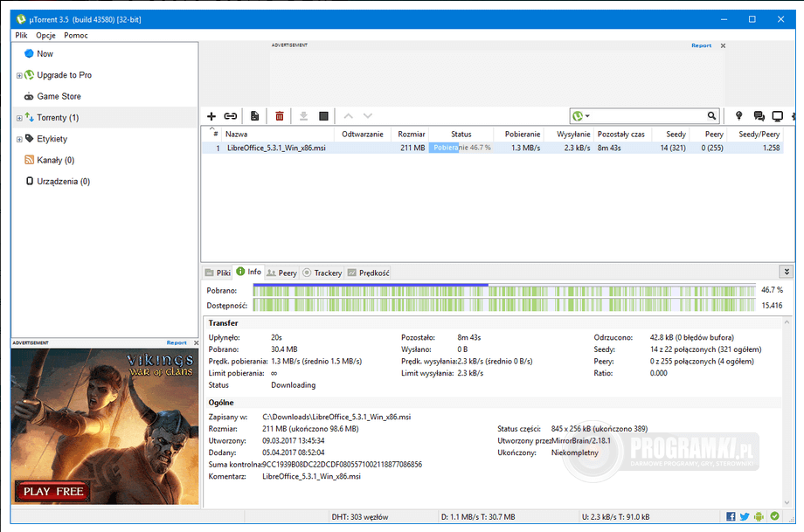Switch to the Pliki tab
Viewport: 804px width, 532px height.
point(218,273)
